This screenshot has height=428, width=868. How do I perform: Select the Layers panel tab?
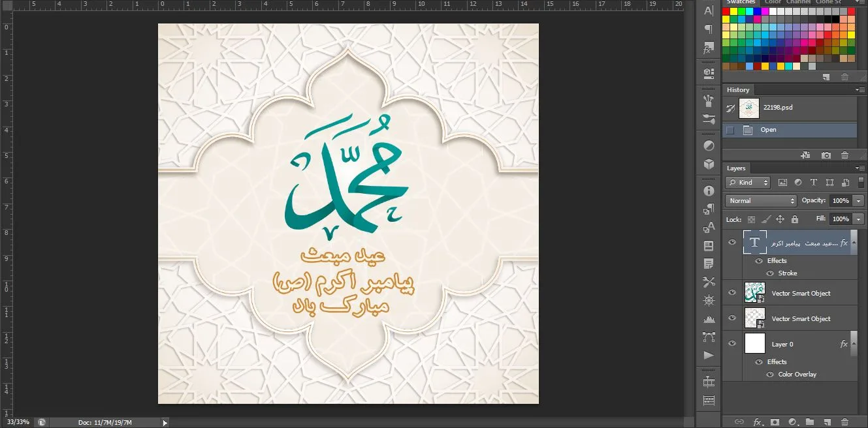tap(736, 168)
